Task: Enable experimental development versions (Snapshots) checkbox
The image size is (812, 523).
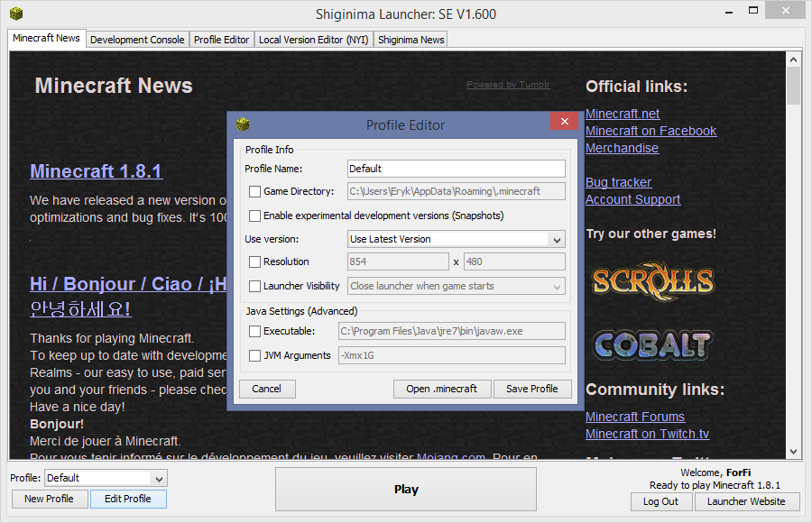Action: 254,216
